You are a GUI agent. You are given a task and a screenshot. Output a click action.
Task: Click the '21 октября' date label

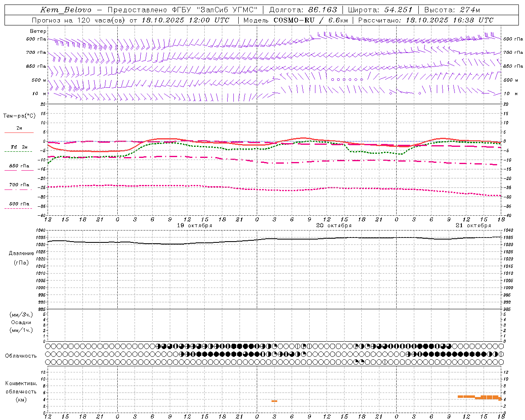(x=473, y=226)
